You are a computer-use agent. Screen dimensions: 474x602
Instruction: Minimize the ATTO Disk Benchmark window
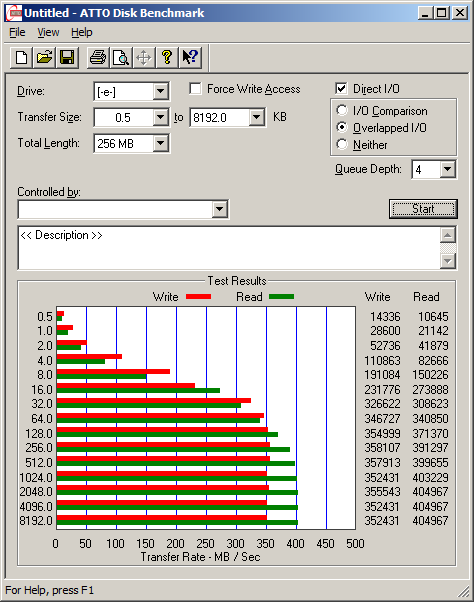coord(425,13)
